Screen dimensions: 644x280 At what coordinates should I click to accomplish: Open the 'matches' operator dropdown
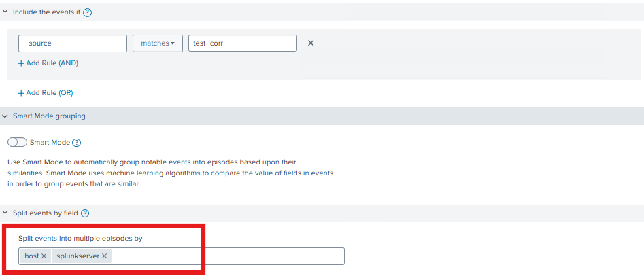coord(158,43)
